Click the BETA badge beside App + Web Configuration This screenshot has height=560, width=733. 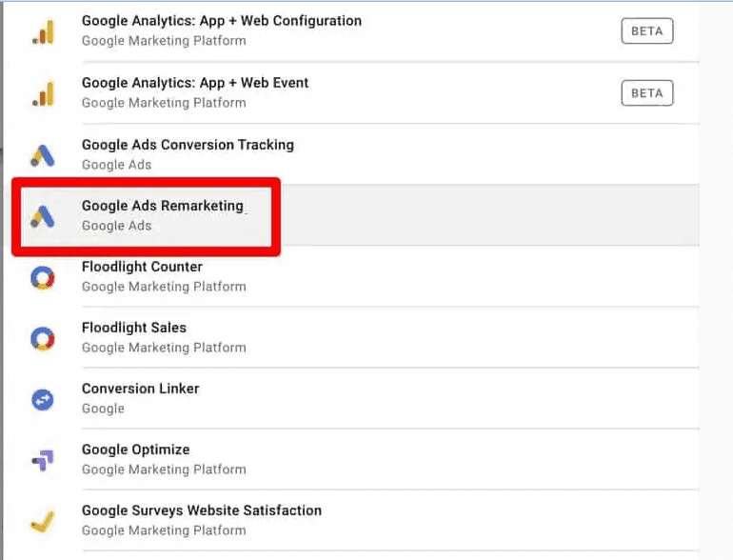point(647,31)
